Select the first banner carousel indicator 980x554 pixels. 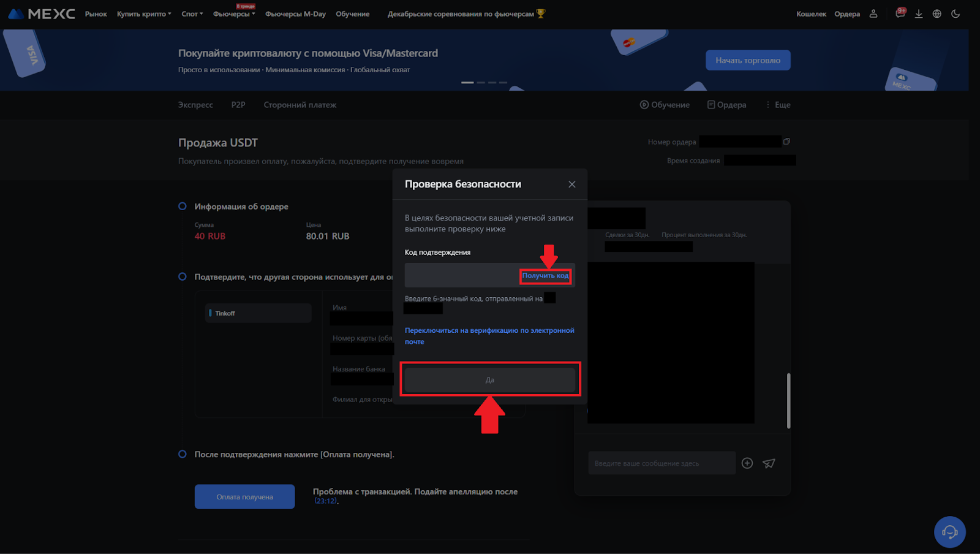467,82
